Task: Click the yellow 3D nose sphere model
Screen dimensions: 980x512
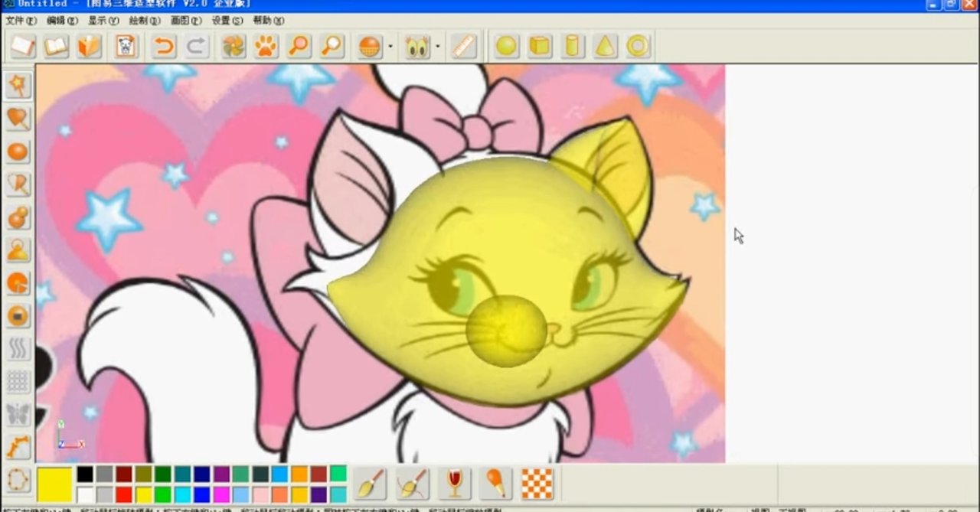Action: click(506, 331)
